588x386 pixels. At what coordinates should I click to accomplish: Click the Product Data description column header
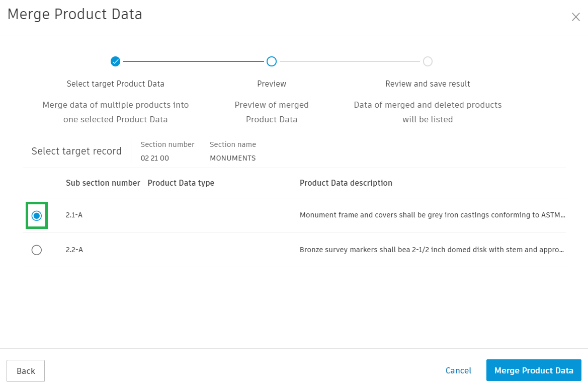(x=346, y=183)
